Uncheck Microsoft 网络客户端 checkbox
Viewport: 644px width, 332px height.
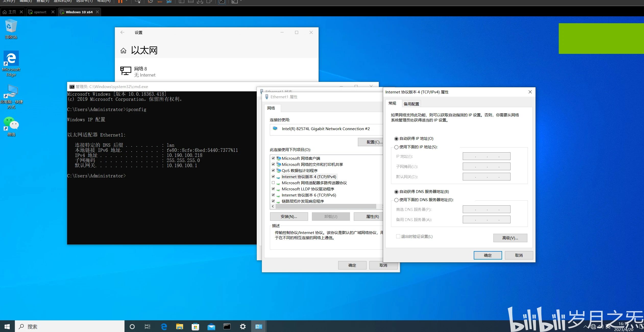[x=273, y=158]
